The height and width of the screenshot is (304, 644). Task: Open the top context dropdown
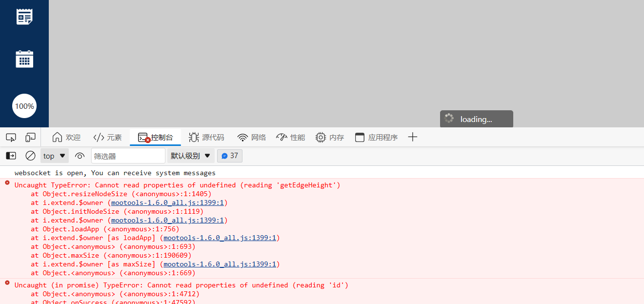55,156
